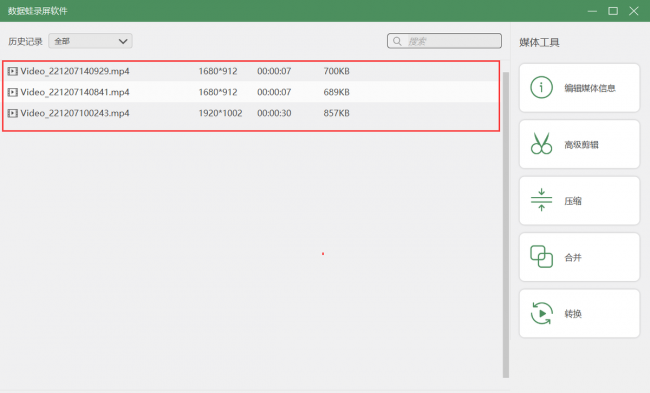Click the 689KB file size
This screenshot has width=650, height=393.
(336, 92)
